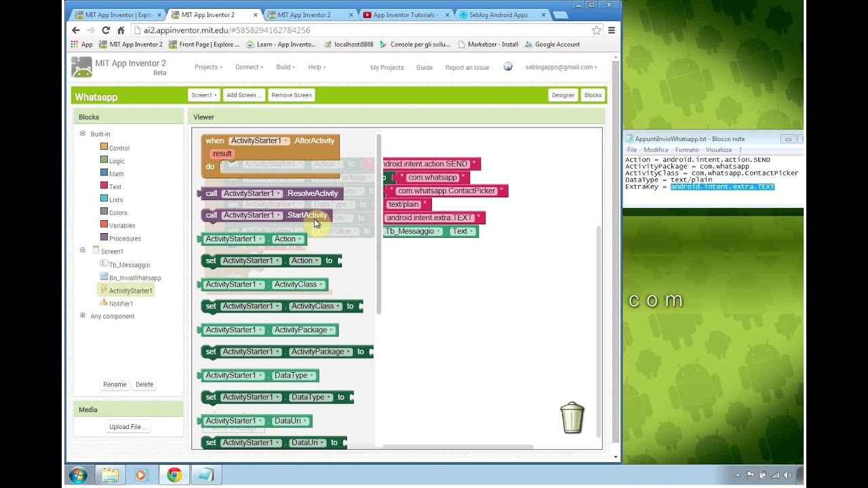Viewport: 868px width, 488px height.
Task: Open Visualizza menu in Blocco note
Action: point(718,150)
